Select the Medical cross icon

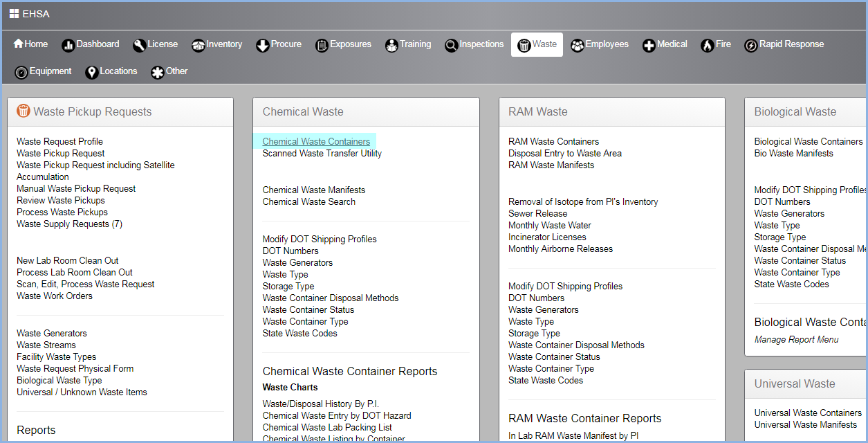coord(649,45)
